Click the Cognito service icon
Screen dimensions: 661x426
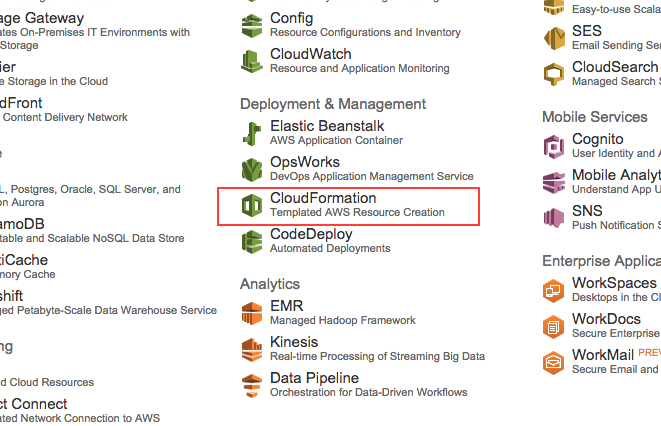(x=554, y=146)
